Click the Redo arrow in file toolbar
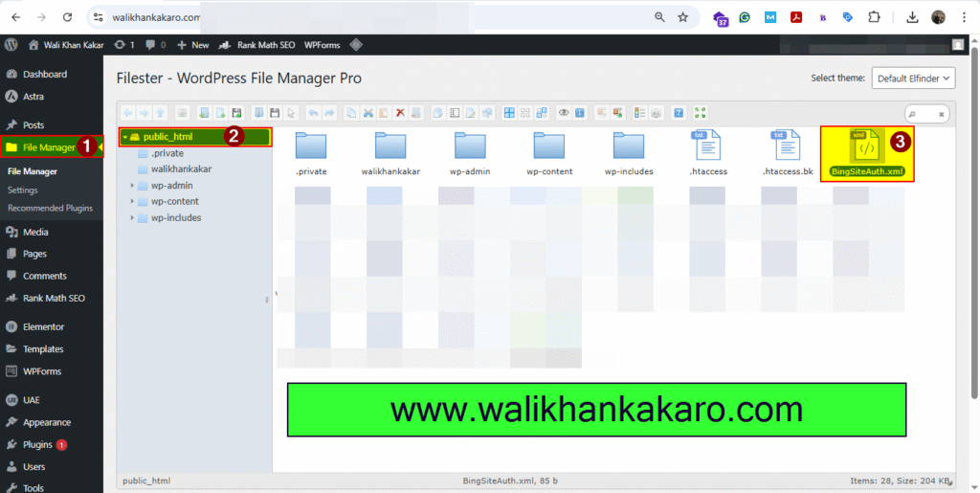The image size is (980, 493). (329, 113)
